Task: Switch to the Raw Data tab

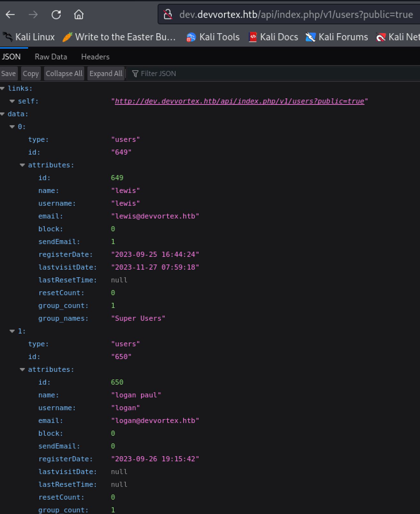Action: tap(51, 57)
